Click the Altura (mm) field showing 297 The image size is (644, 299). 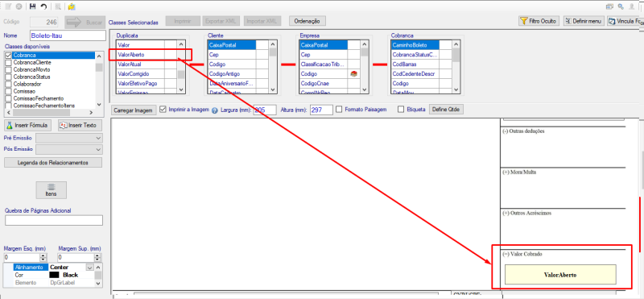[321, 110]
